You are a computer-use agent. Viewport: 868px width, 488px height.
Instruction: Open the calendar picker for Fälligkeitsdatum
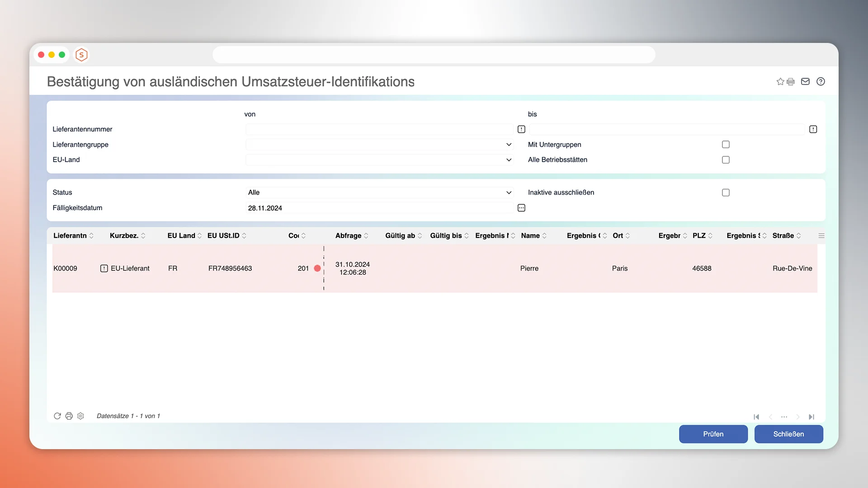(x=521, y=207)
